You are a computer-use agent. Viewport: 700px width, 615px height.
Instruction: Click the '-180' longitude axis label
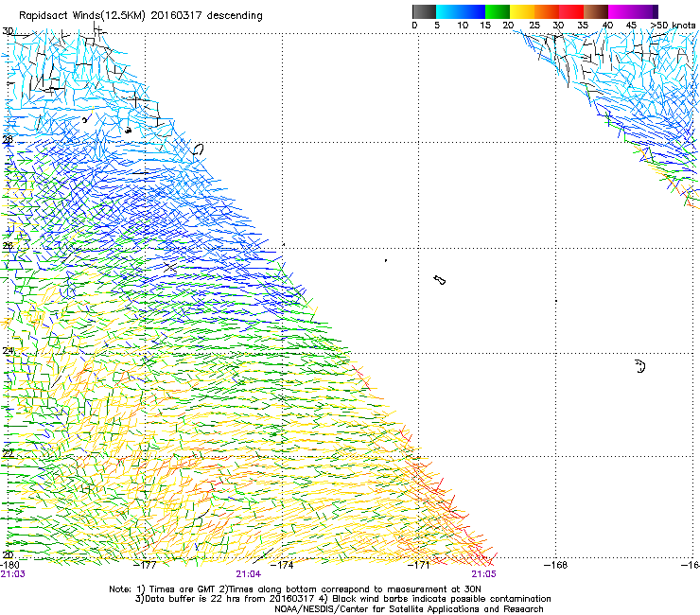(9, 565)
